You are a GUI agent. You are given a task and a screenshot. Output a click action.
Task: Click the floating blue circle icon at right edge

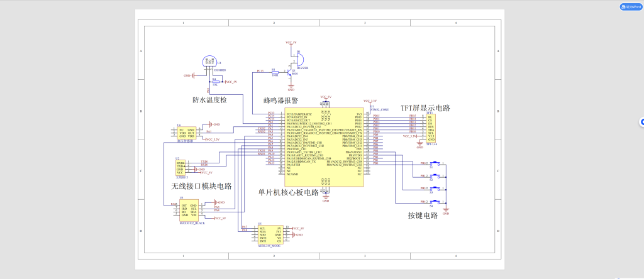pos(641,122)
